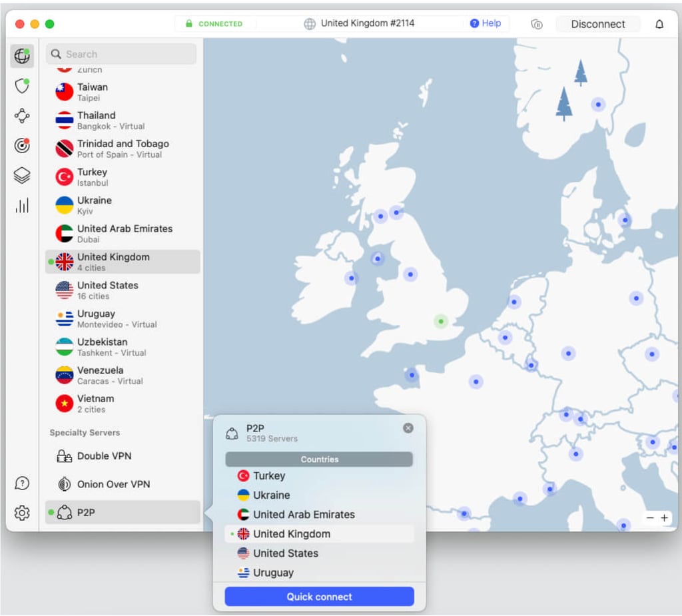Click the Disconnect button
Viewport: 682px width, 616px height.
[598, 24]
